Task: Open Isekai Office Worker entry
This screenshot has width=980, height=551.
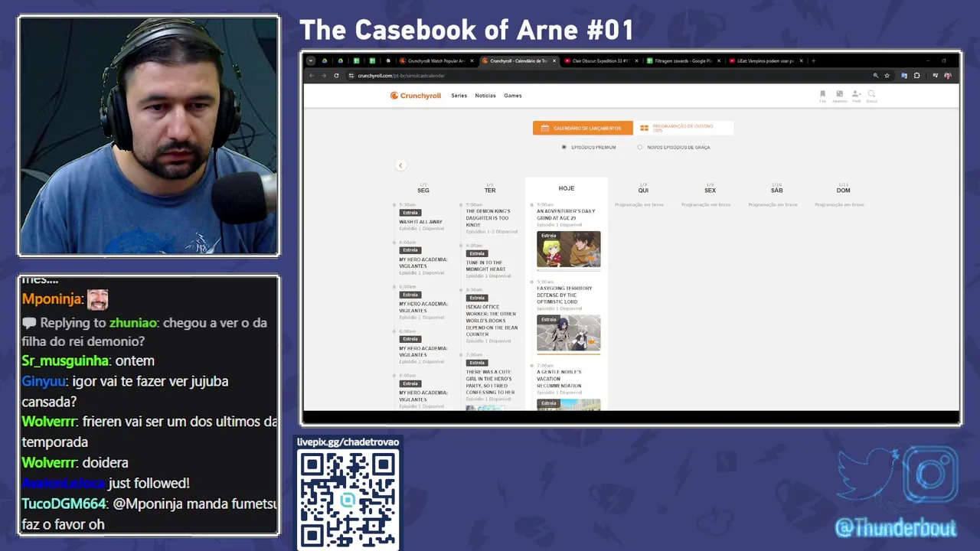Action: [492, 321]
